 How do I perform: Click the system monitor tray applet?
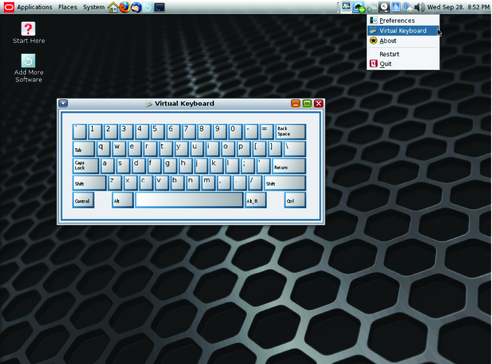(x=346, y=7)
